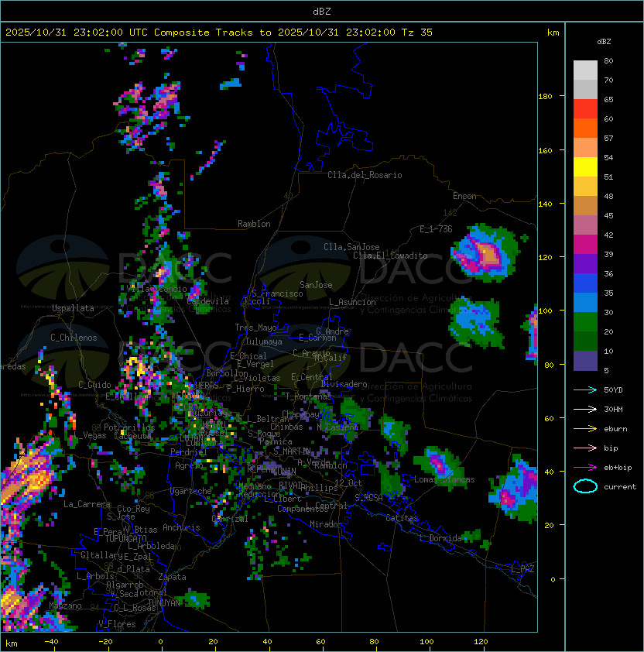Select the purple 39 dBZ swatch

(x=585, y=263)
